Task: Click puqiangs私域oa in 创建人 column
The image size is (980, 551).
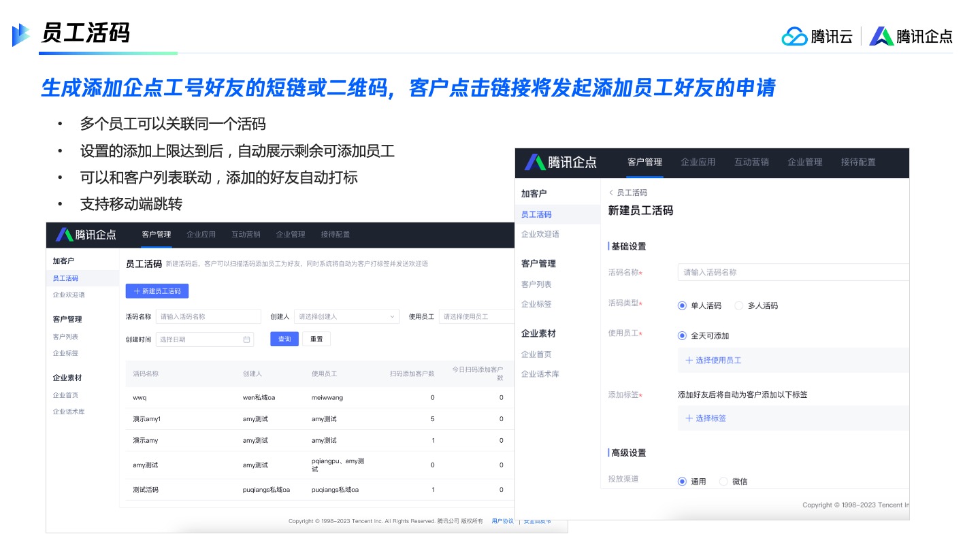Action: [x=267, y=490]
